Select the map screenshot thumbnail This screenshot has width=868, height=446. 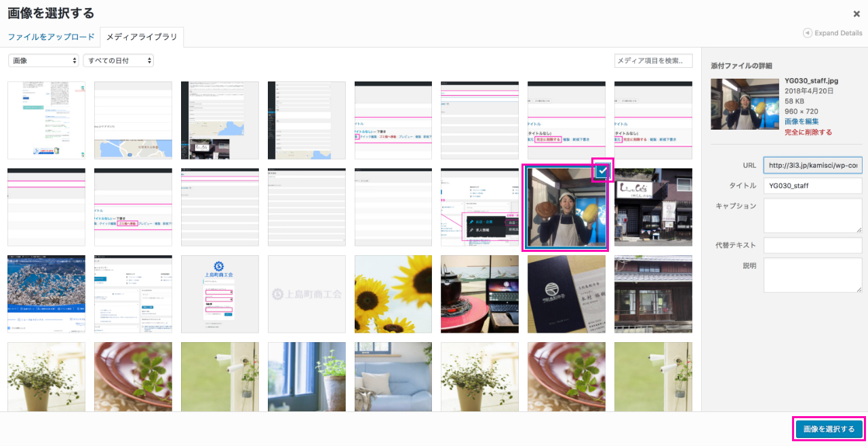(x=133, y=120)
